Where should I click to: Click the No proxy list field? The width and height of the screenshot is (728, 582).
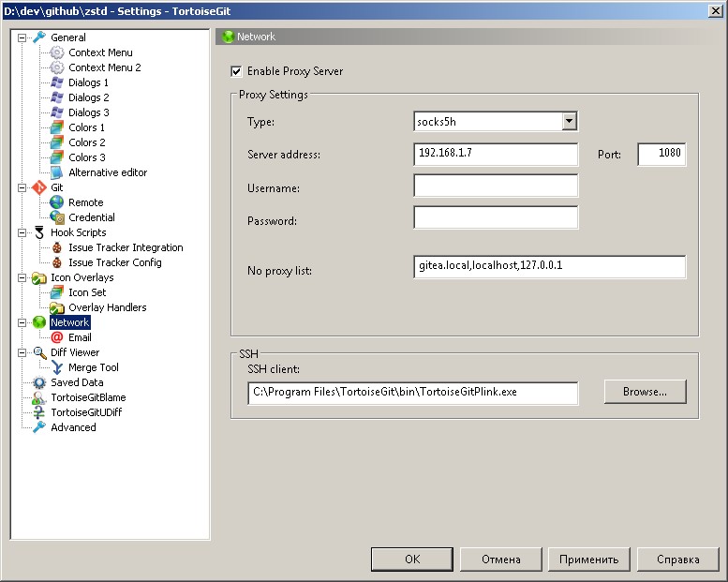click(x=549, y=266)
